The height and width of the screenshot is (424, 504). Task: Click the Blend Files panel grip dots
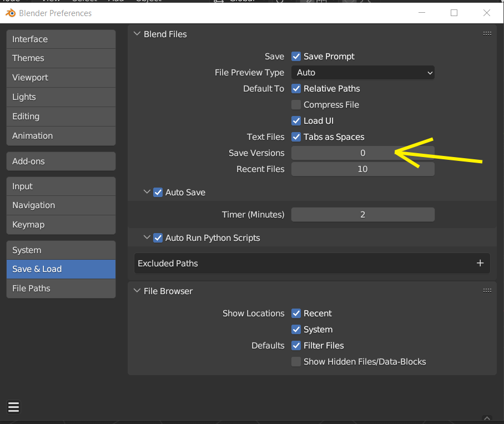tap(487, 34)
